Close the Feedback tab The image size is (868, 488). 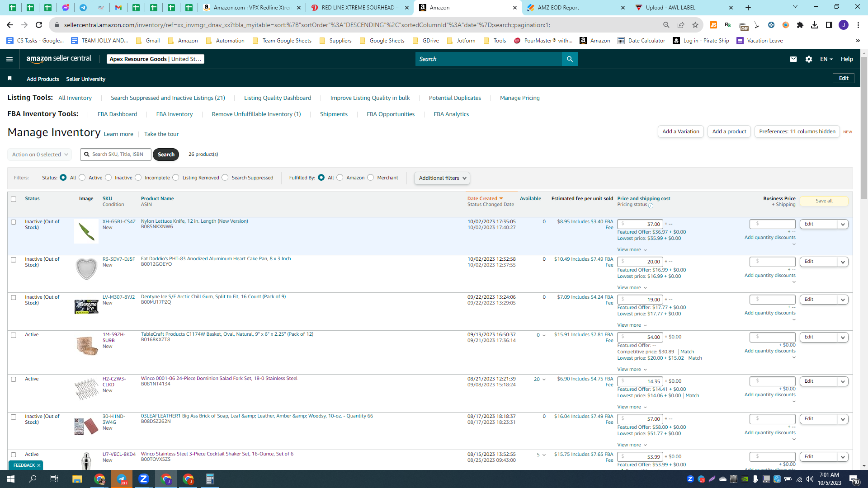pos(39,465)
